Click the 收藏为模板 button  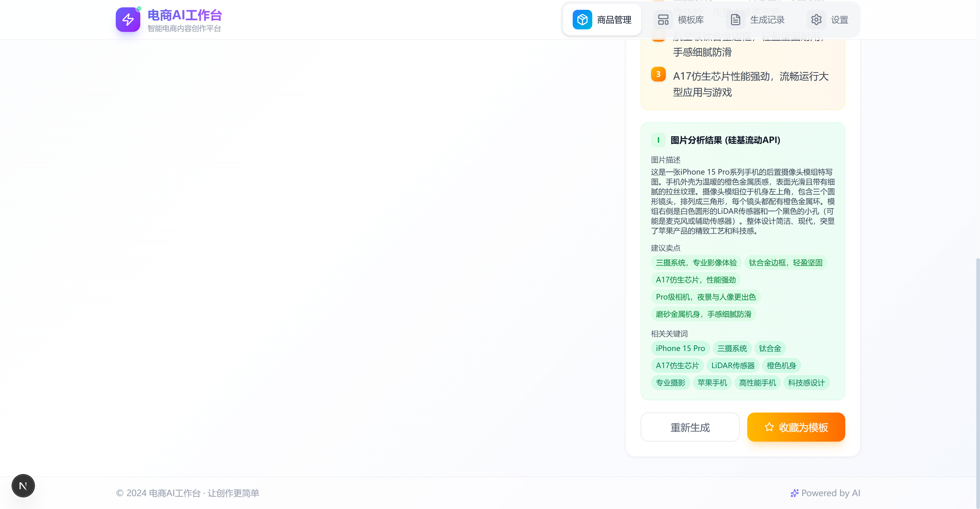pyautogui.click(x=796, y=427)
